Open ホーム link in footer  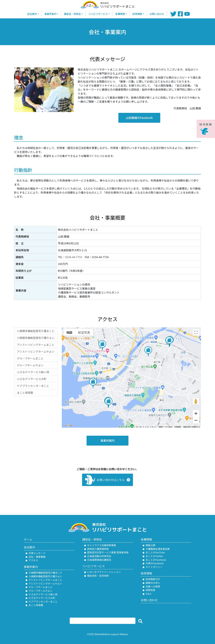click(28, 540)
